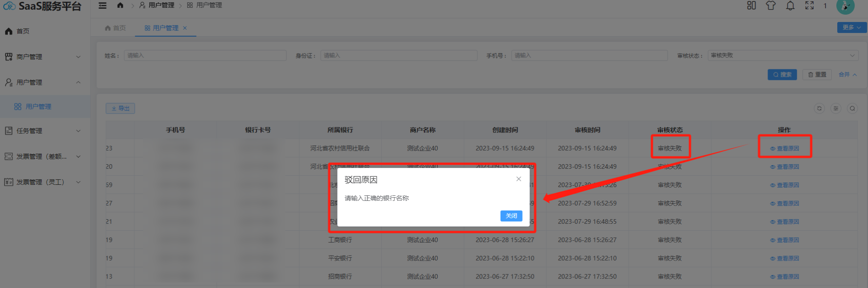Open the table column settings icon

coord(835,109)
